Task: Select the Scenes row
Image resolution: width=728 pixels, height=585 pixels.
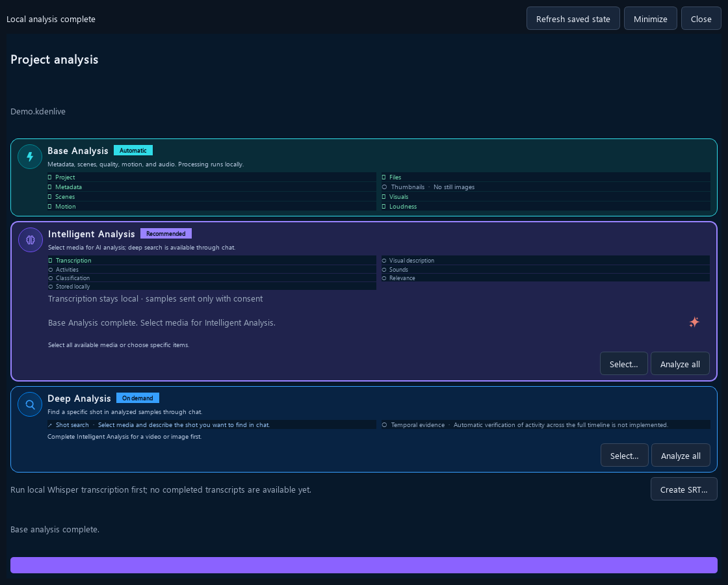Action: pos(212,196)
